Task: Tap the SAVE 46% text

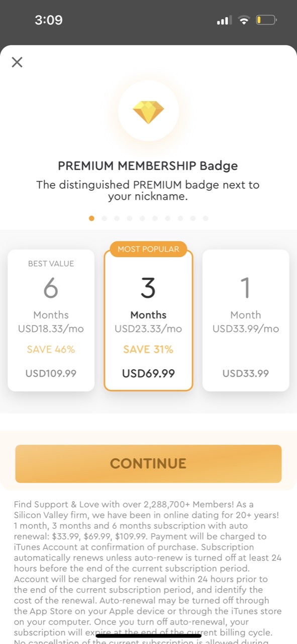Action: coord(51,349)
